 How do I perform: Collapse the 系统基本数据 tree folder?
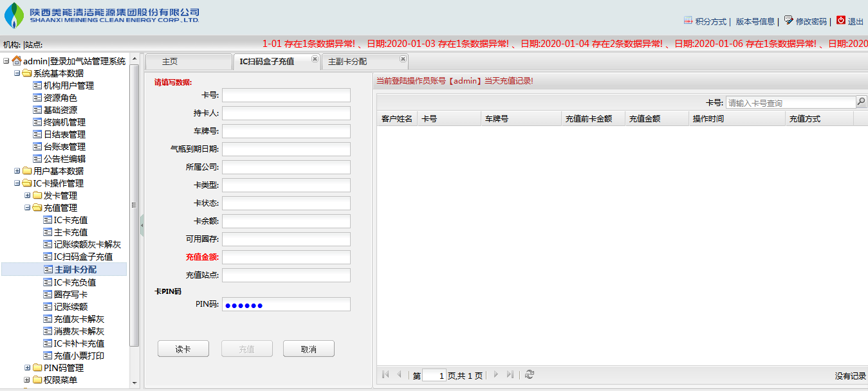pos(17,73)
